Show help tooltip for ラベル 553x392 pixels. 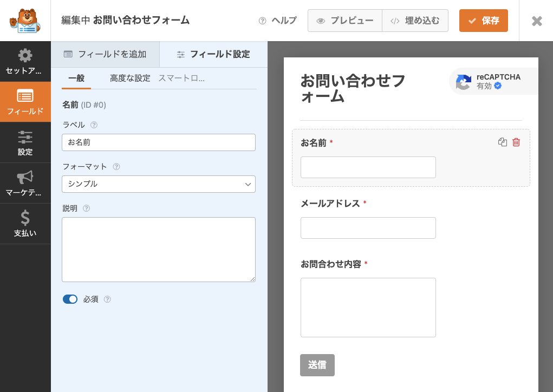(x=94, y=125)
